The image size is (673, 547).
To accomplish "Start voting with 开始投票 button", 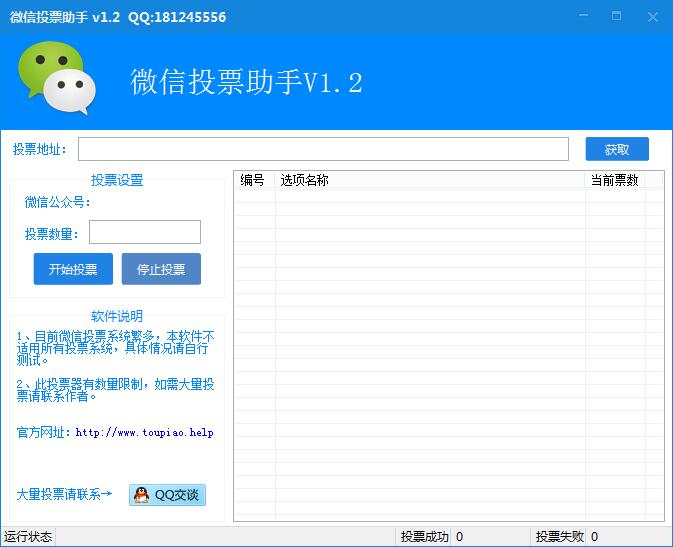I will (x=73, y=269).
